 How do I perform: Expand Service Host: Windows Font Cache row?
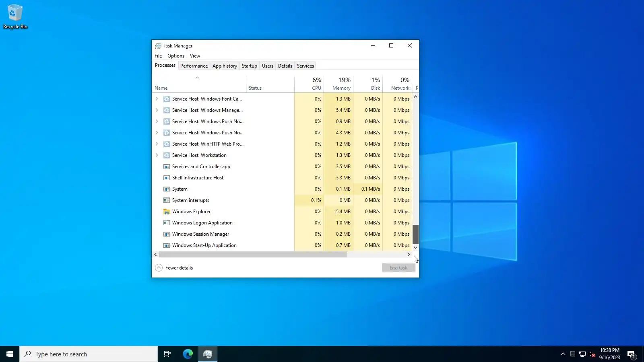pyautogui.click(x=157, y=99)
